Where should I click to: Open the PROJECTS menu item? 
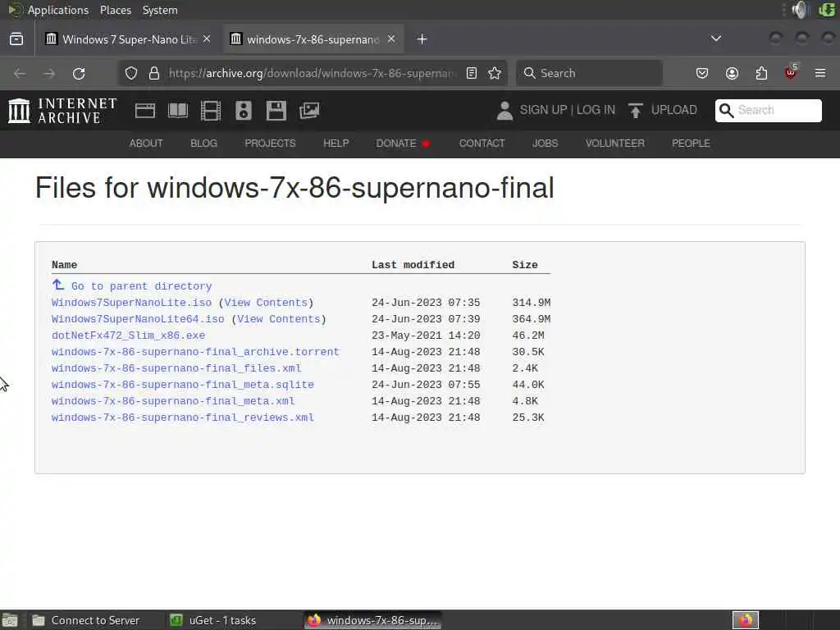point(270,144)
